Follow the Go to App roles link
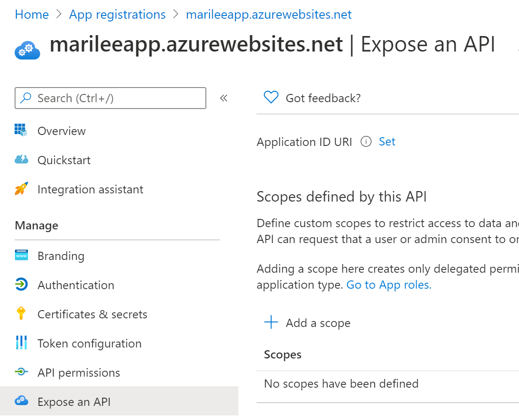Image resolution: width=519 pixels, height=420 pixels. coord(388,285)
